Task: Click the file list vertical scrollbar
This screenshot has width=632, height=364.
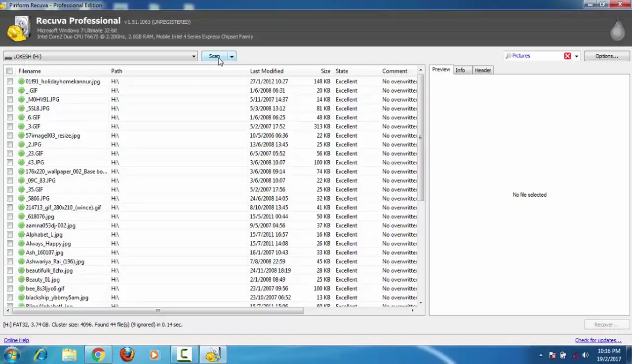Action: click(x=421, y=138)
